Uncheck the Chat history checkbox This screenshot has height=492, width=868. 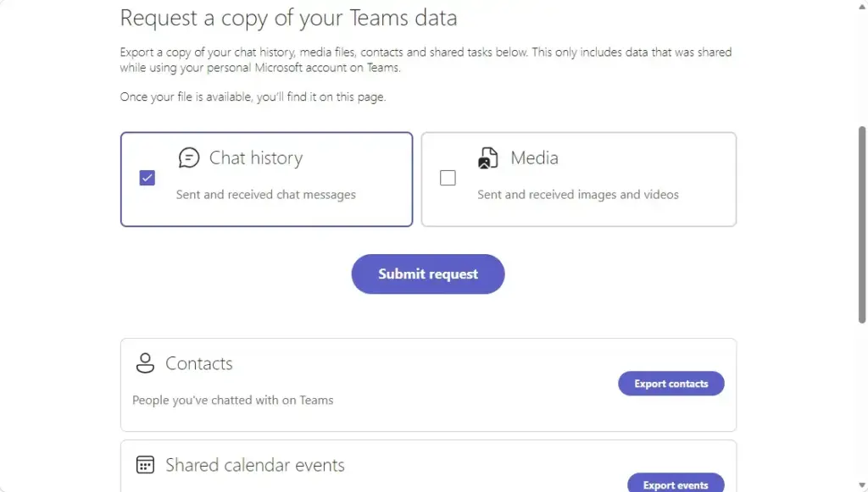pos(147,178)
